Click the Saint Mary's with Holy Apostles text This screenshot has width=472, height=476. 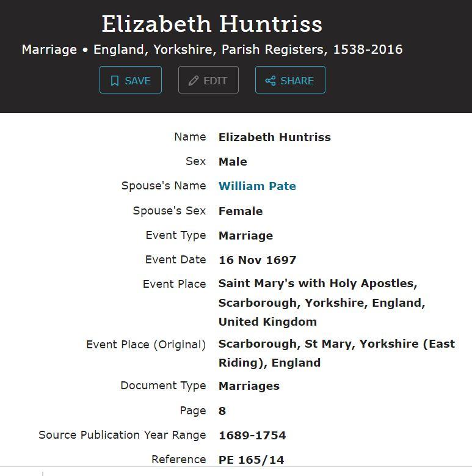[x=318, y=284]
